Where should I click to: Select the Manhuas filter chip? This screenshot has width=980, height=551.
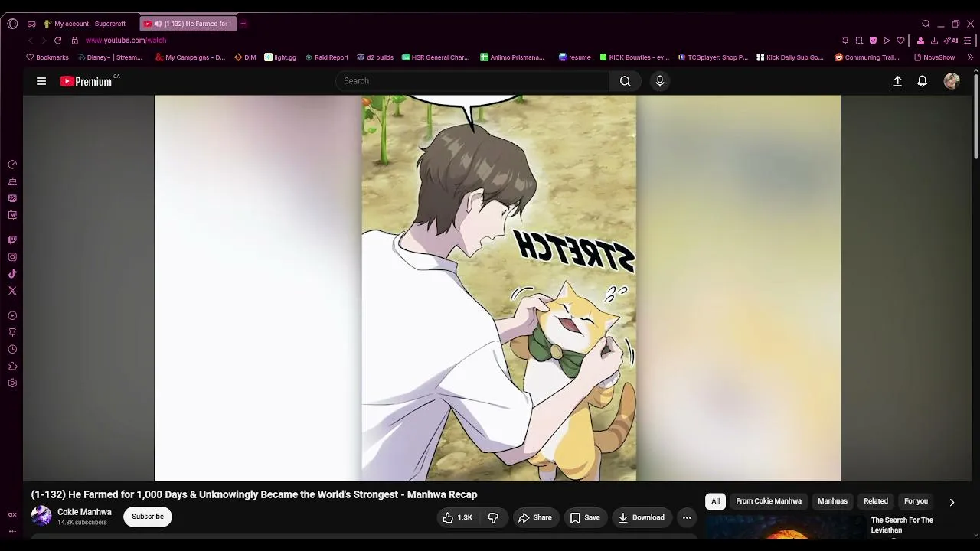point(832,501)
